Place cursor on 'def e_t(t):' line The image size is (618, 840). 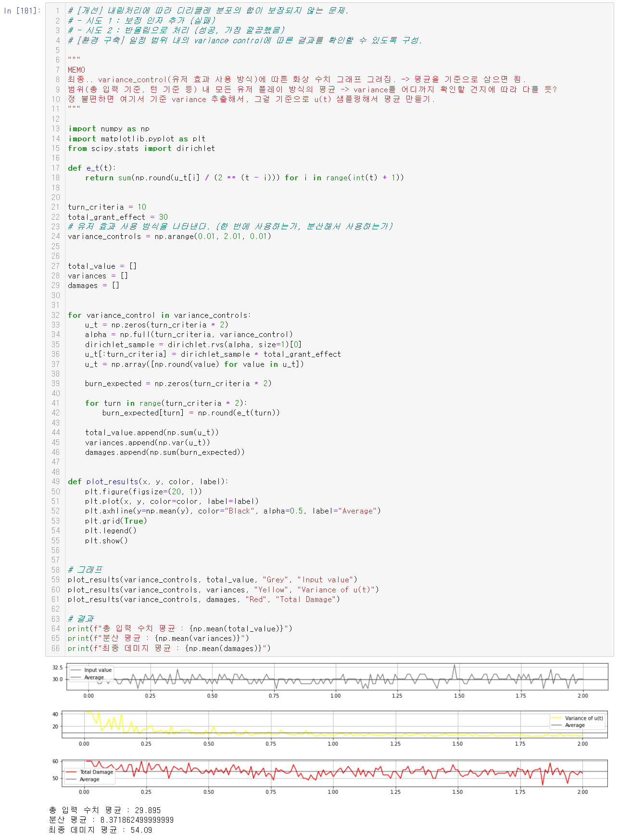(91, 168)
